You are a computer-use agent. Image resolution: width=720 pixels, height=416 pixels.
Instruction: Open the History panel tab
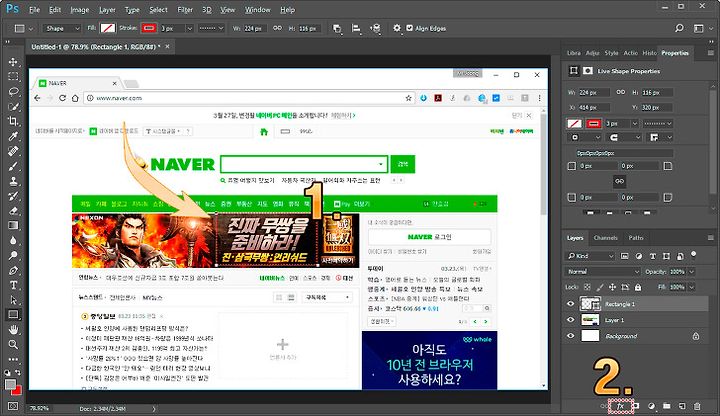(649, 53)
